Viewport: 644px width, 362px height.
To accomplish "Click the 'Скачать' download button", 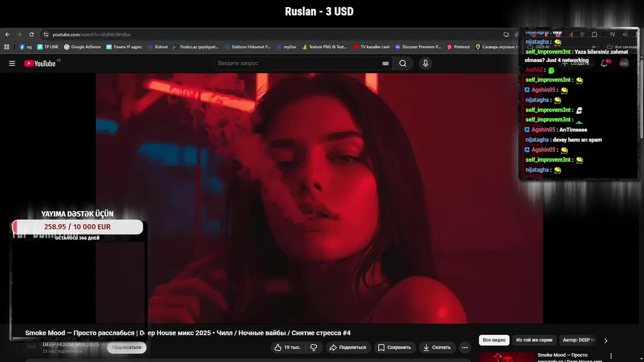I will (x=437, y=347).
